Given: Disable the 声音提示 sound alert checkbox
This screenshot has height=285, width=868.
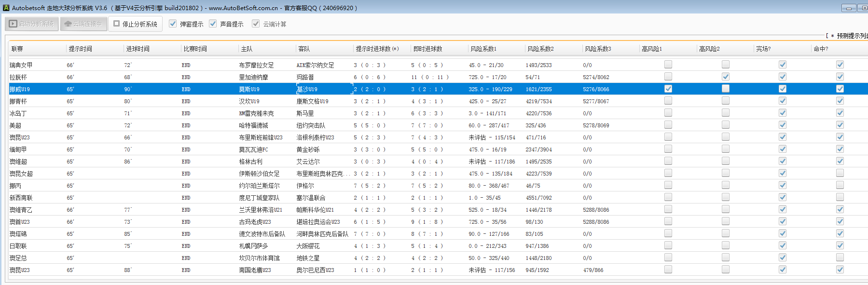Looking at the screenshot, I should click(213, 24).
